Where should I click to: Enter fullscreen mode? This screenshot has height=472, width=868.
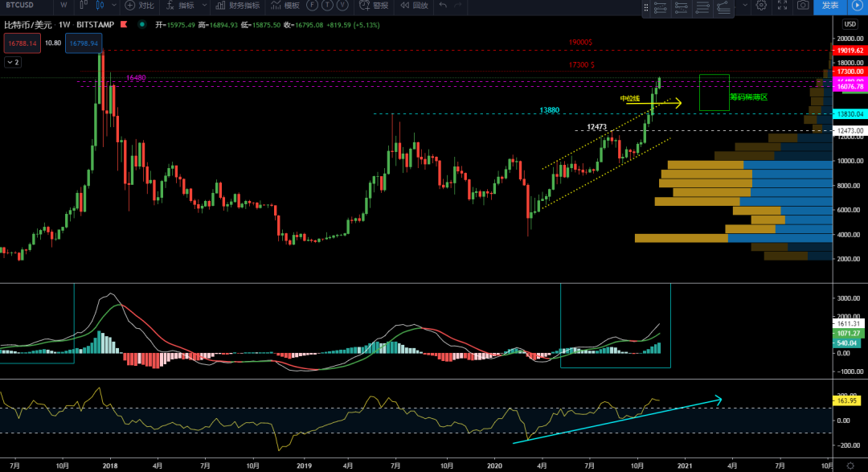[782, 5]
